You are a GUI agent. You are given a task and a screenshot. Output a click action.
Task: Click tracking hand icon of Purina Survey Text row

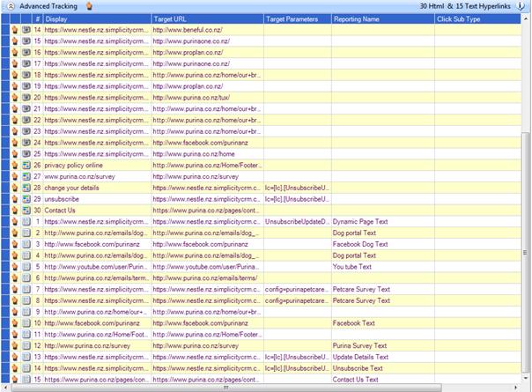[x=15, y=345]
